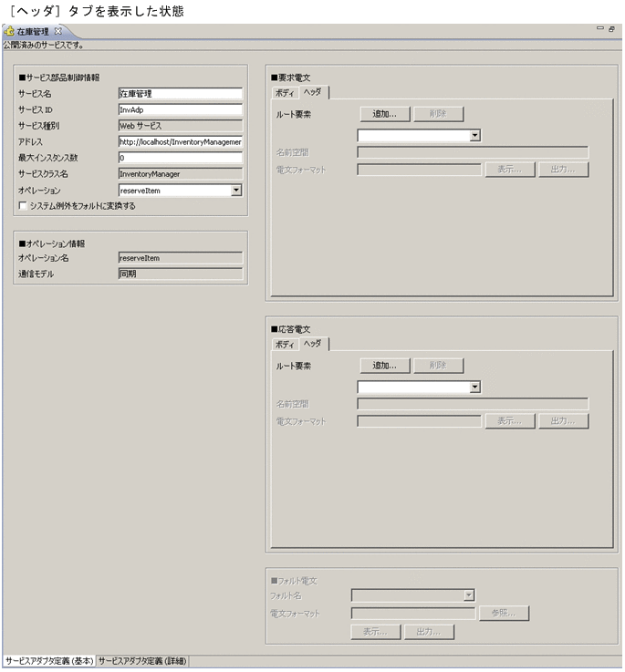Select ヘッダ tab in 要求電文
Viewport: 625px width, 672px height.
[x=313, y=92]
